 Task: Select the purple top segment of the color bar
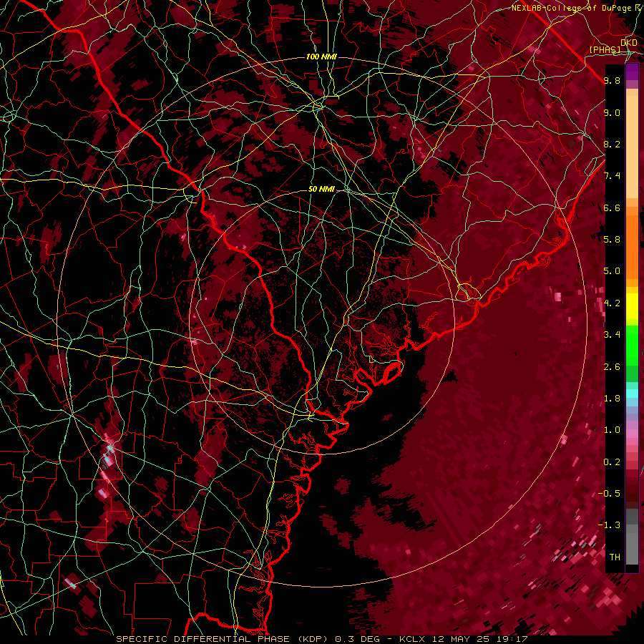(x=632, y=70)
